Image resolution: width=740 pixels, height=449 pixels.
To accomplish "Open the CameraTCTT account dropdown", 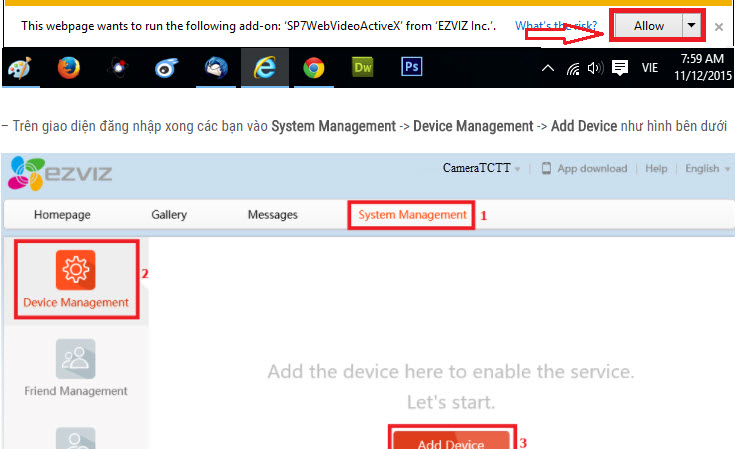I will tap(482, 169).
